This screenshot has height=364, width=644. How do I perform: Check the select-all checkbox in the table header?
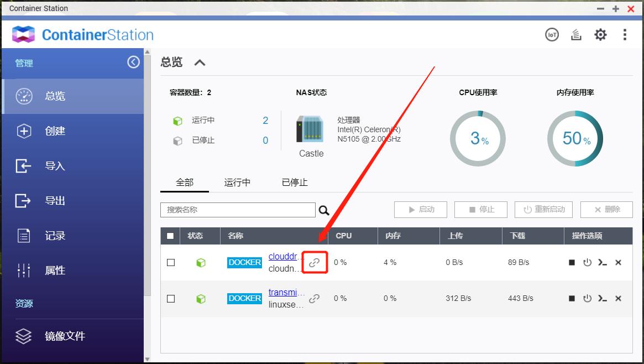coord(171,236)
